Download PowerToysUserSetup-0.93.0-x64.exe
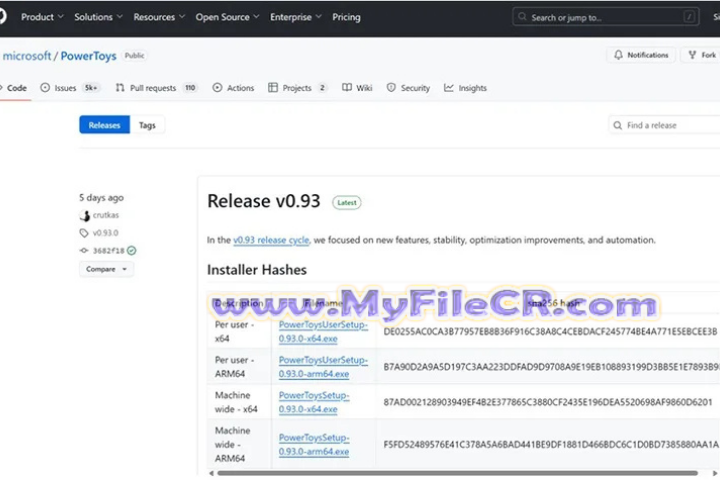 coord(323,331)
